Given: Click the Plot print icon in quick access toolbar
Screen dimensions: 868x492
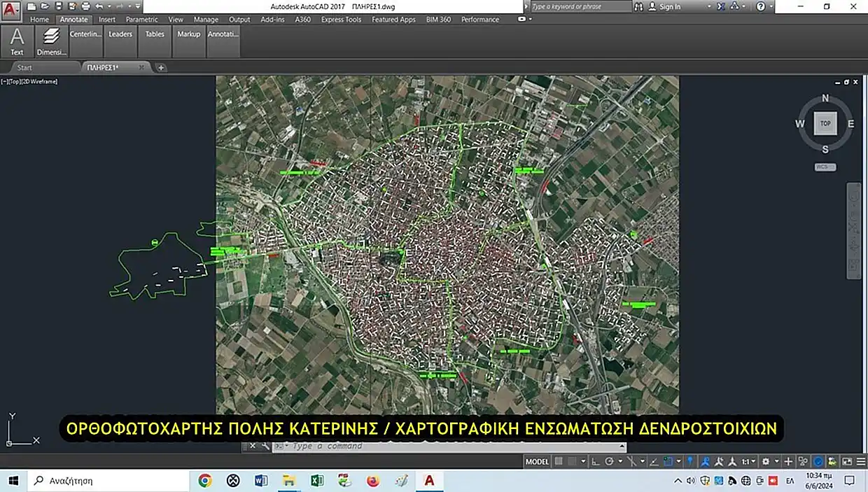Looking at the screenshot, I should tap(86, 6).
